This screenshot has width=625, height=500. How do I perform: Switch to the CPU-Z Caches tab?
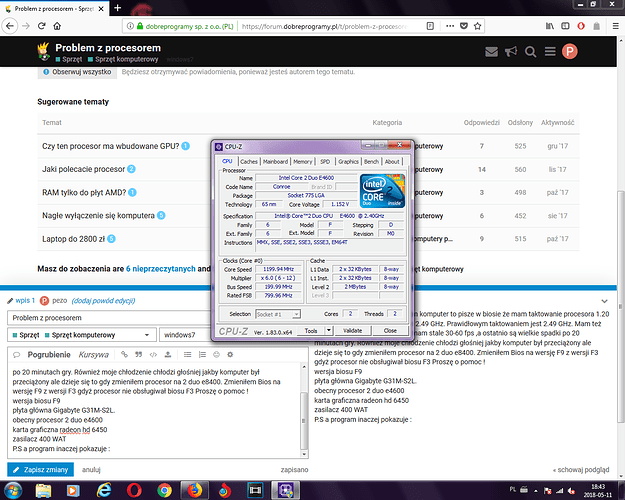tap(249, 161)
